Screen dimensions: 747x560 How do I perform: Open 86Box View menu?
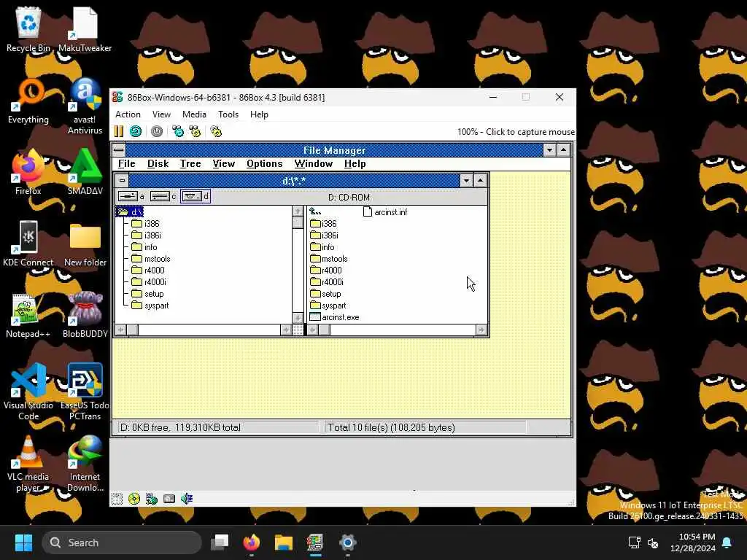161,114
